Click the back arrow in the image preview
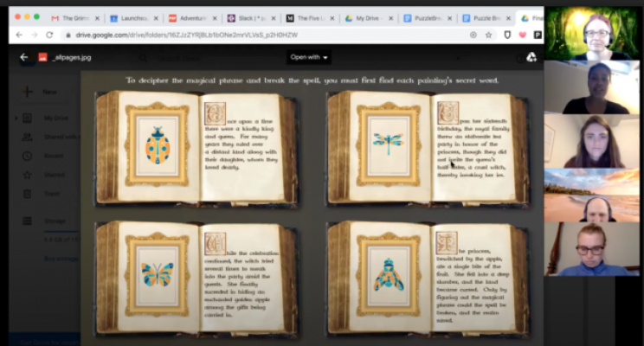Screen dimensions: 644x346 point(23,57)
